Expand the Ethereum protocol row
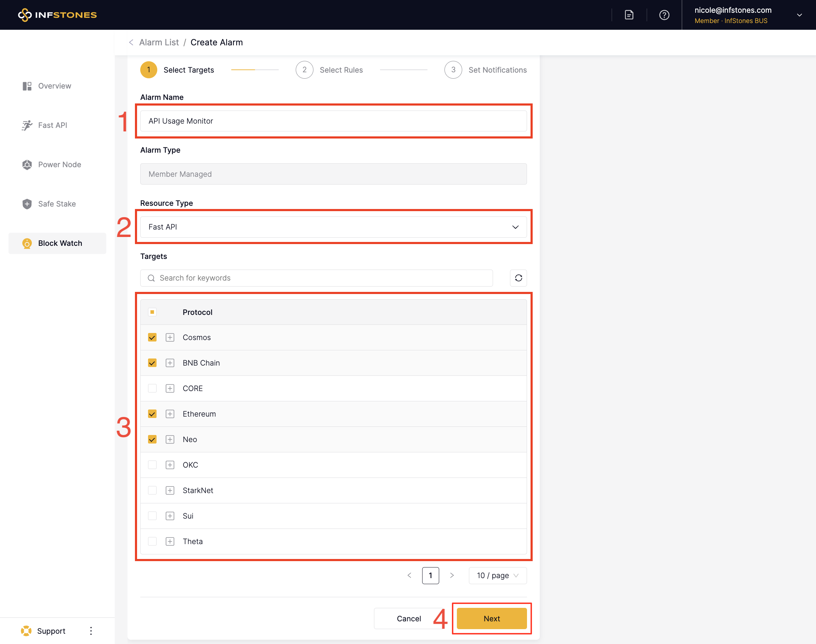Image resolution: width=816 pixels, height=644 pixels. click(170, 414)
